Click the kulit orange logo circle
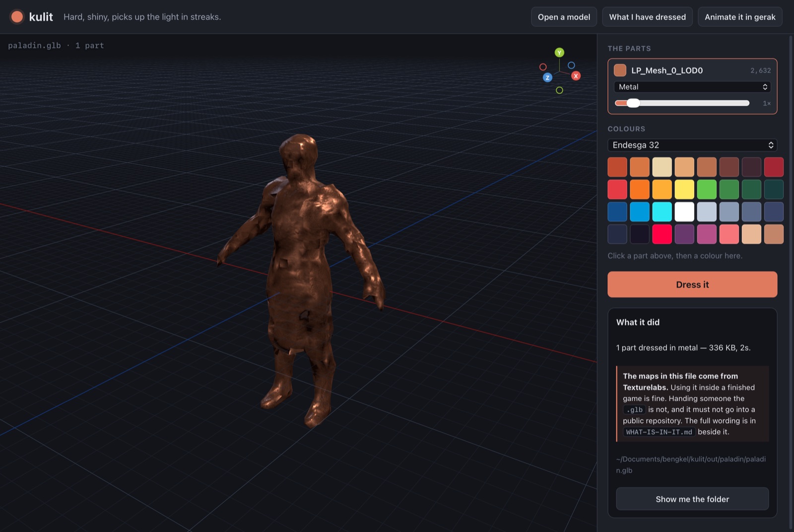Image resolution: width=794 pixels, height=532 pixels. click(x=17, y=17)
